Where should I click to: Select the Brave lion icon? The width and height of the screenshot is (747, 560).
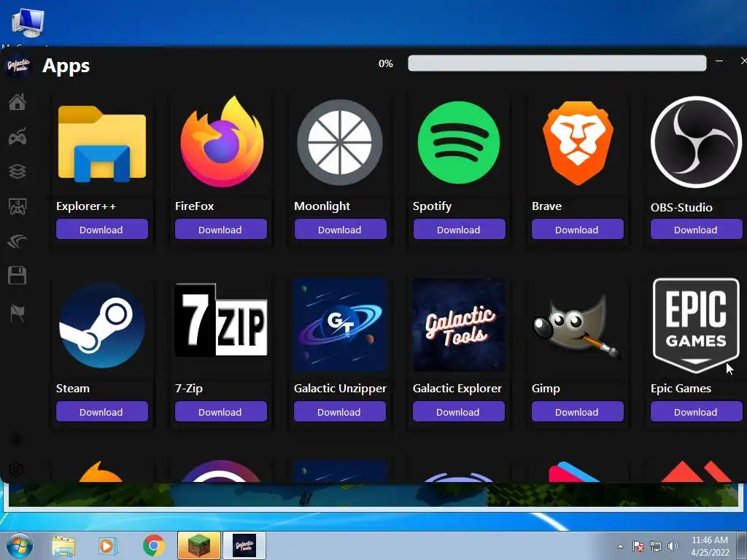coord(578,142)
